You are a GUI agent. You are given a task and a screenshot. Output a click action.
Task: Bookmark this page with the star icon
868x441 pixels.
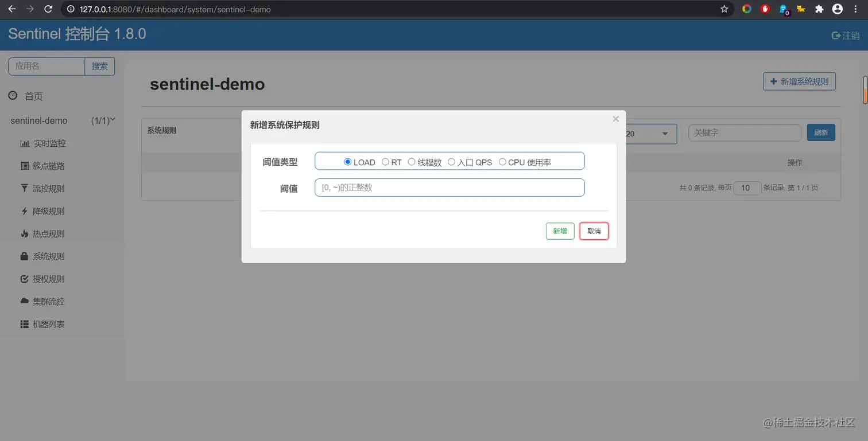point(724,9)
